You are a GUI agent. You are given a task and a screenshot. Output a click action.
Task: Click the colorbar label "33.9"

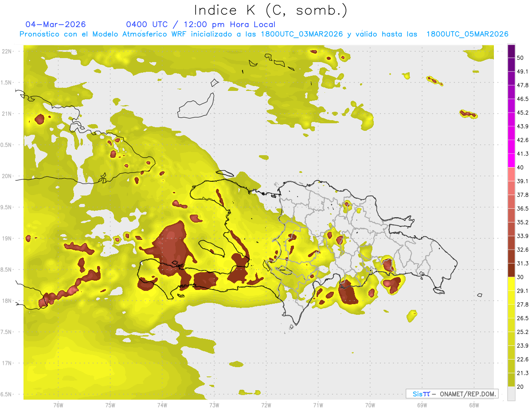click(523, 236)
